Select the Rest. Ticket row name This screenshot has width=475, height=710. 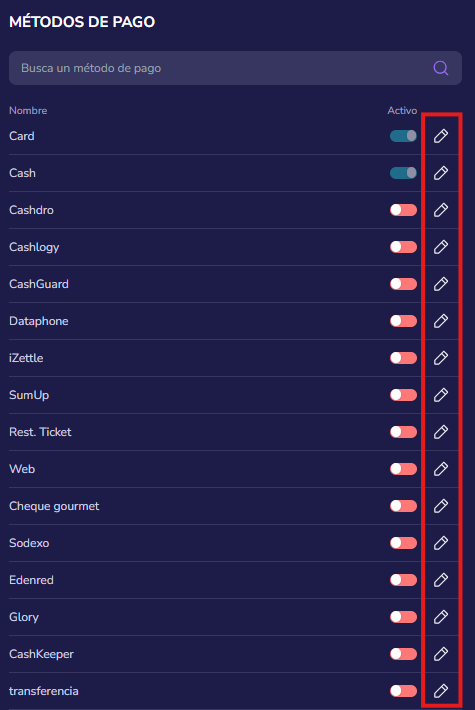coord(40,432)
